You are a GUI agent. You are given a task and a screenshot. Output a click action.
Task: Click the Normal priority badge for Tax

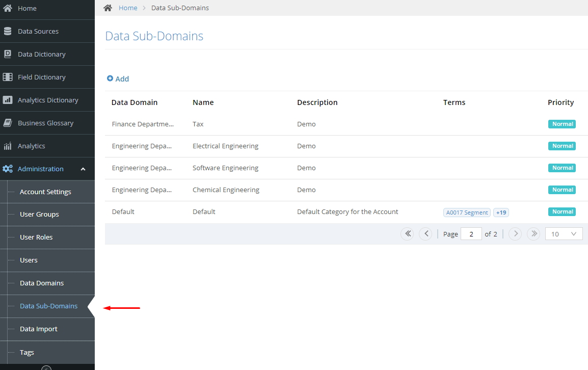click(562, 124)
